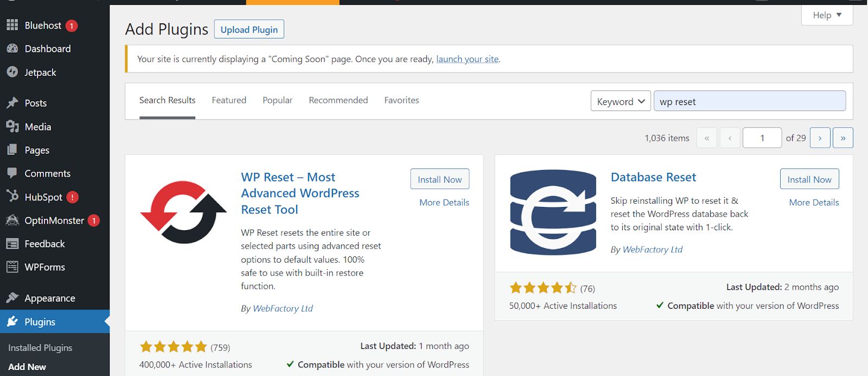This screenshot has height=376, width=868.
Task: Click the Media library icon
Action: point(12,126)
